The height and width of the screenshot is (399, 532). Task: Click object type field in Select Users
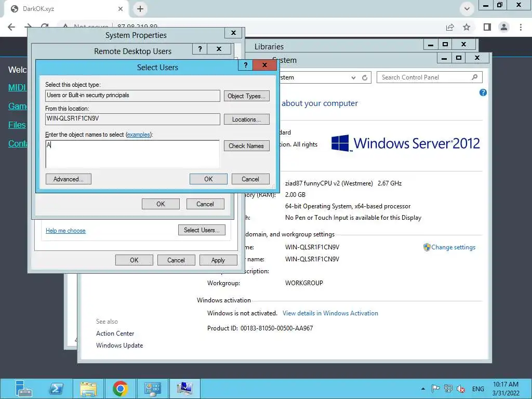tap(132, 96)
